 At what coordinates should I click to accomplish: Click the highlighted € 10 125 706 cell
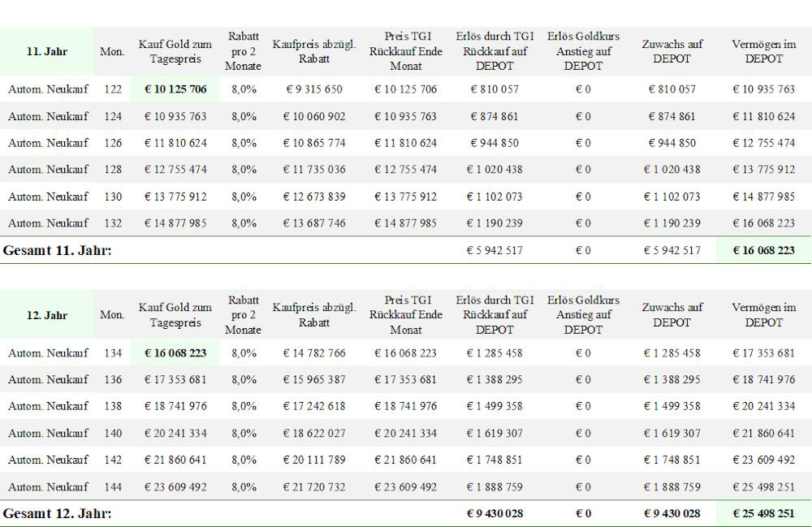click(x=175, y=89)
